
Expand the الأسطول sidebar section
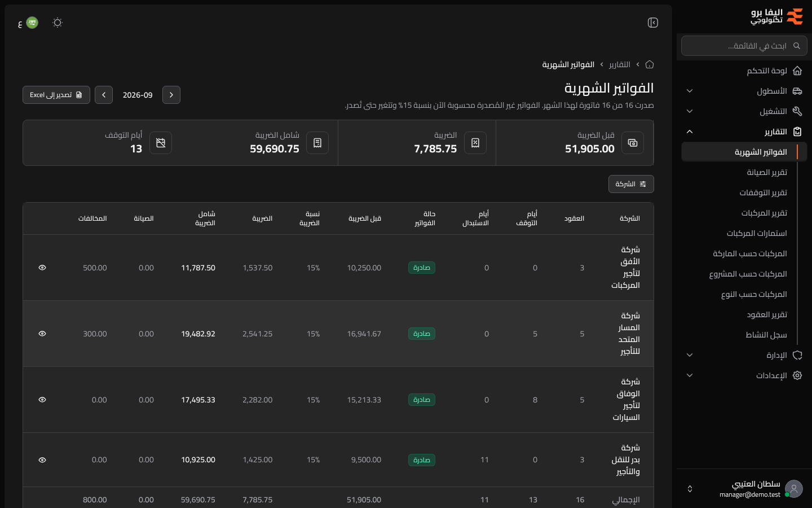click(744, 91)
